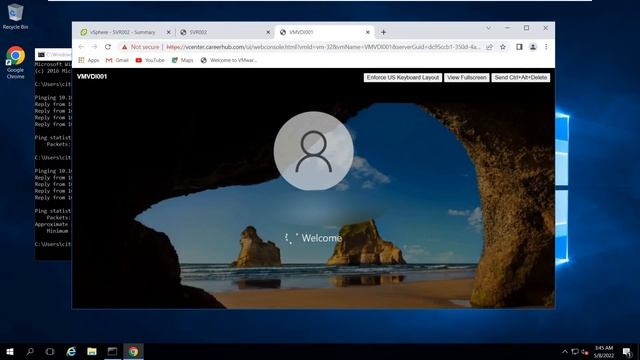
Task: Toggle Chrome side panel
Action: (519, 47)
